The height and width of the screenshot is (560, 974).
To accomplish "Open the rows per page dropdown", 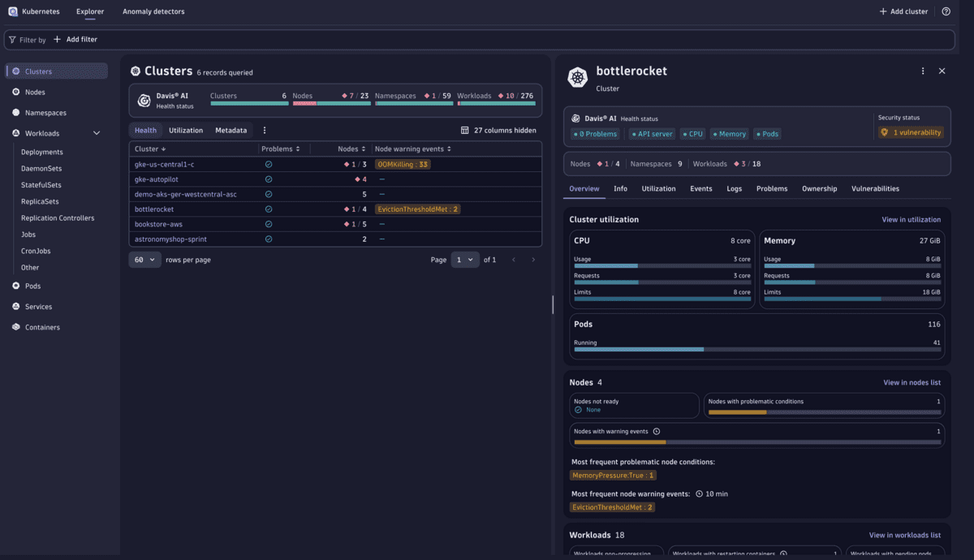I will coord(144,260).
